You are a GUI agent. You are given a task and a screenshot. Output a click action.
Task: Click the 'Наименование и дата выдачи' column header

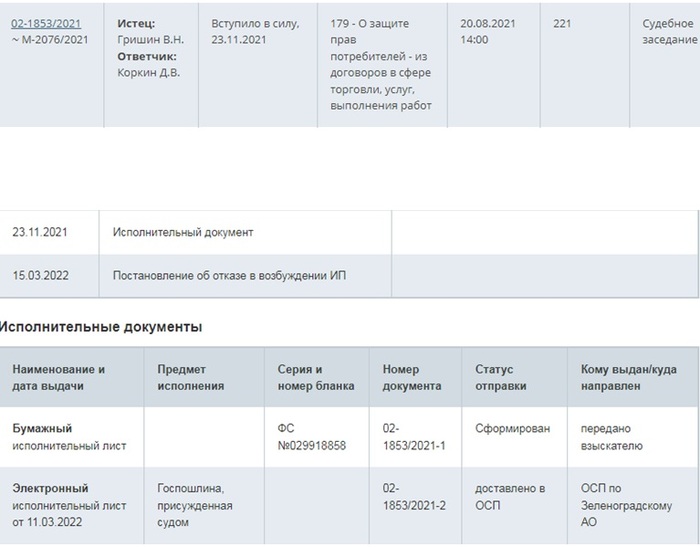click(x=59, y=377)
